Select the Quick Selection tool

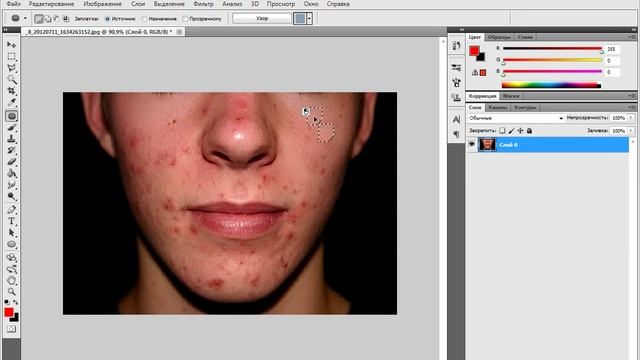click(11, 79)
